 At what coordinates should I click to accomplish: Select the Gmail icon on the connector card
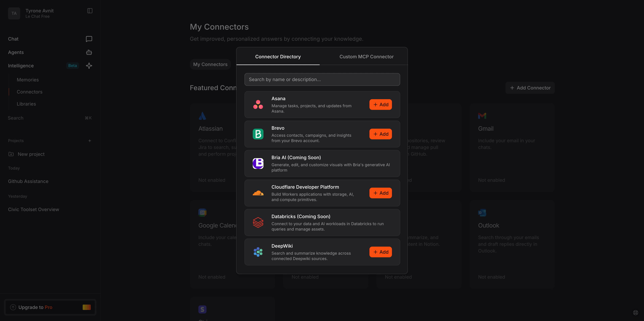(x=482, y=116)
